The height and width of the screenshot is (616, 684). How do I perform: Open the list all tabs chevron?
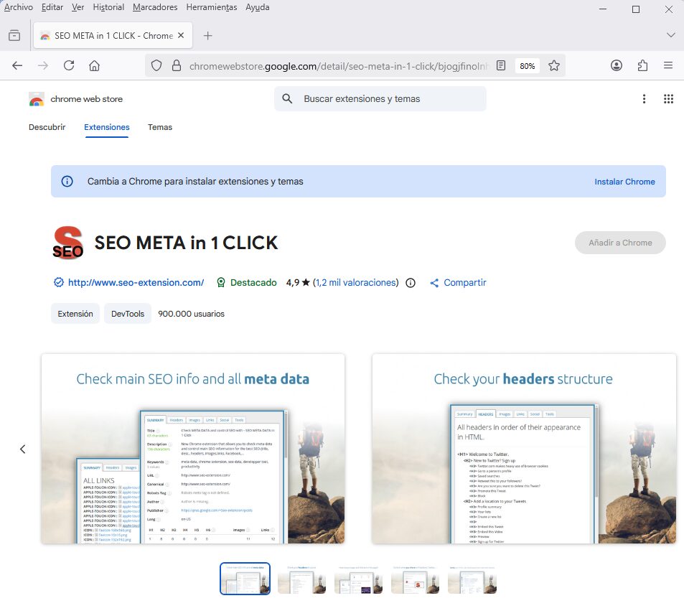[x=670, y=35]
